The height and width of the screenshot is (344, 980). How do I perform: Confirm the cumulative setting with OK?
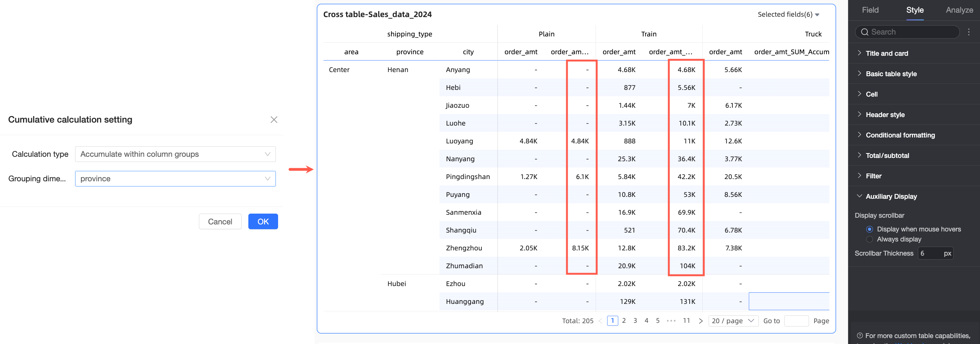point(263,222)
